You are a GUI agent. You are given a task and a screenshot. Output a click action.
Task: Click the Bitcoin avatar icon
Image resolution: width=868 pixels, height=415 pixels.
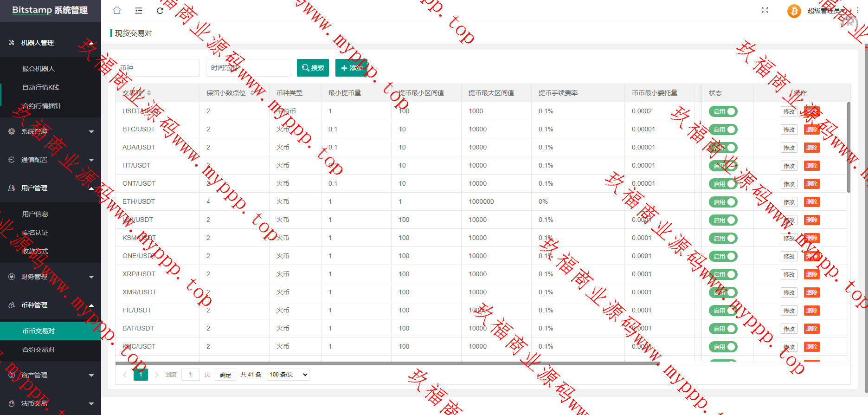(x=794, y=11)
